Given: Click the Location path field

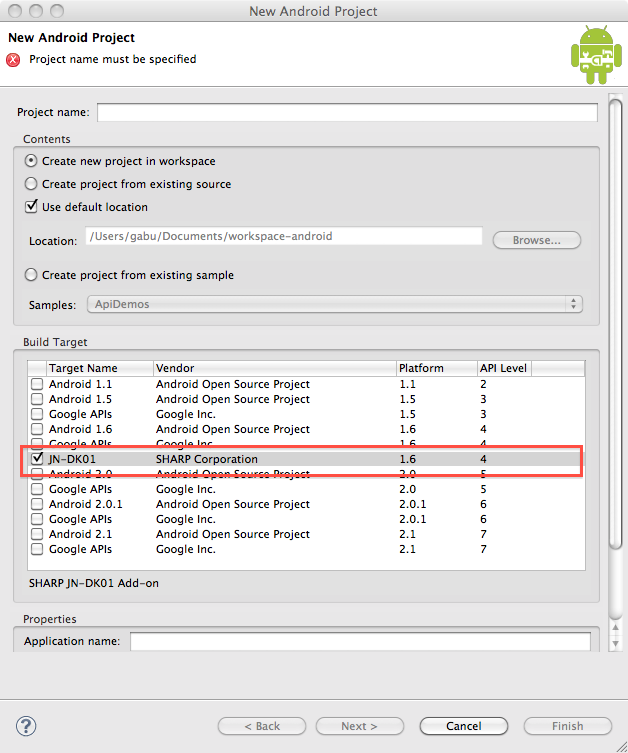Looking at the screenshot, I should pos(284,236).
